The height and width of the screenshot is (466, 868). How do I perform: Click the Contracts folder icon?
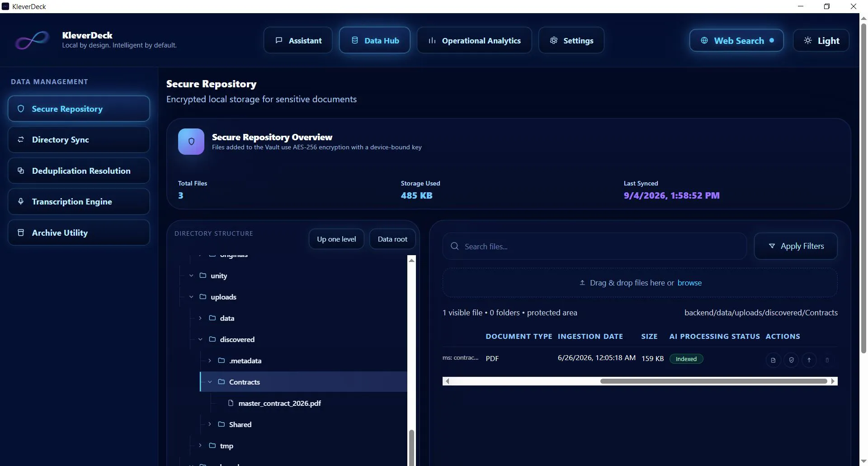[x=222, y=382]
